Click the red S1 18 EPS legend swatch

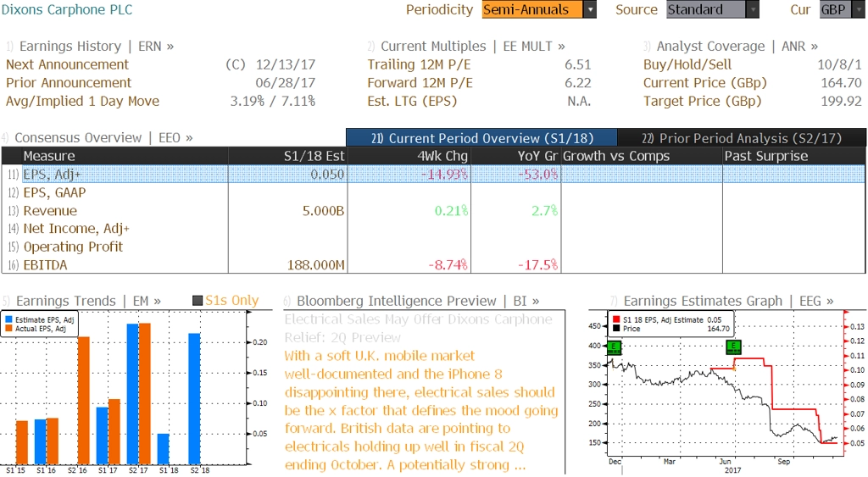point(616,320)
